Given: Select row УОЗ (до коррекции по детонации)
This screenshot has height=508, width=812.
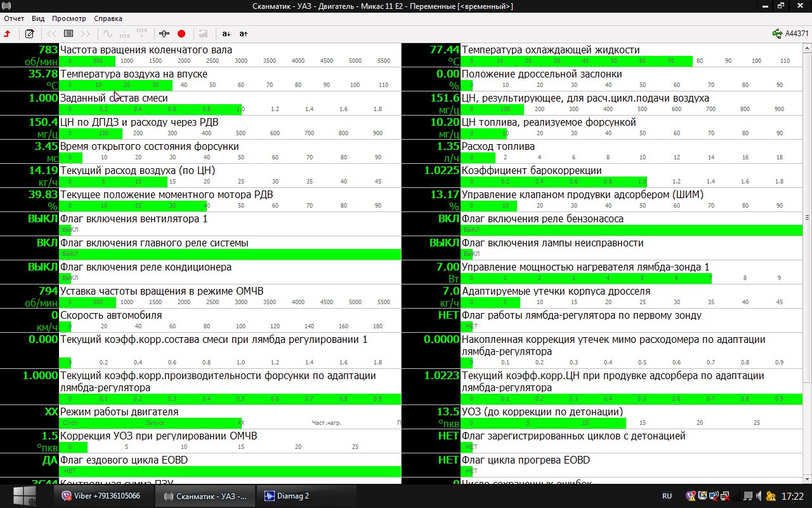Looking at the screenshot, I should 602,417.
